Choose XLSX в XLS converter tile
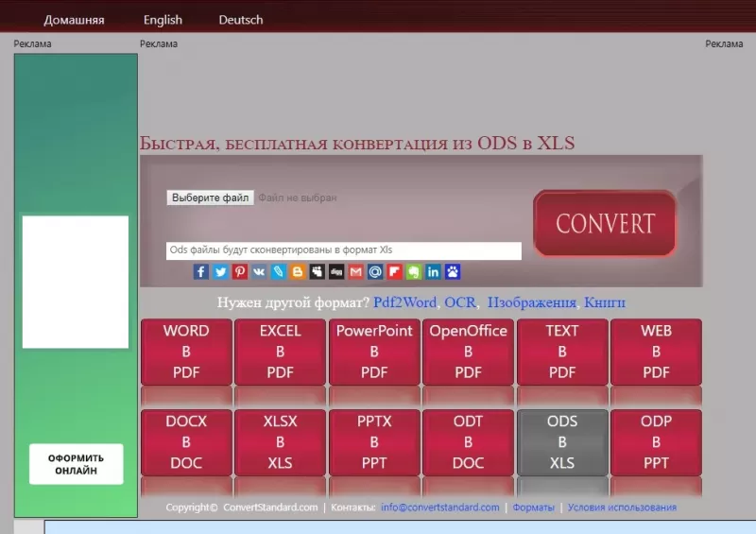Screen dimensions: 756x534 (x=280, y=442)
